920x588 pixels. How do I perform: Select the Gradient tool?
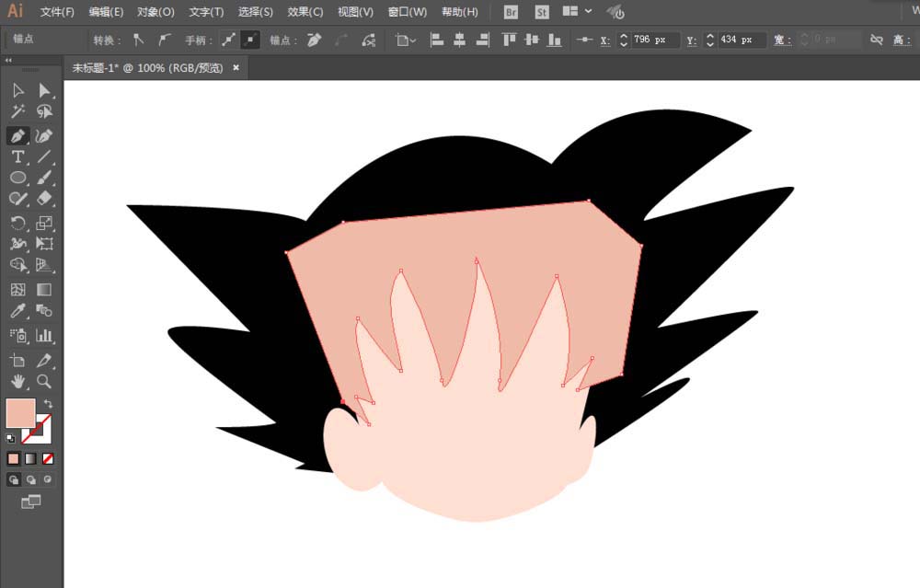point(44,289)
